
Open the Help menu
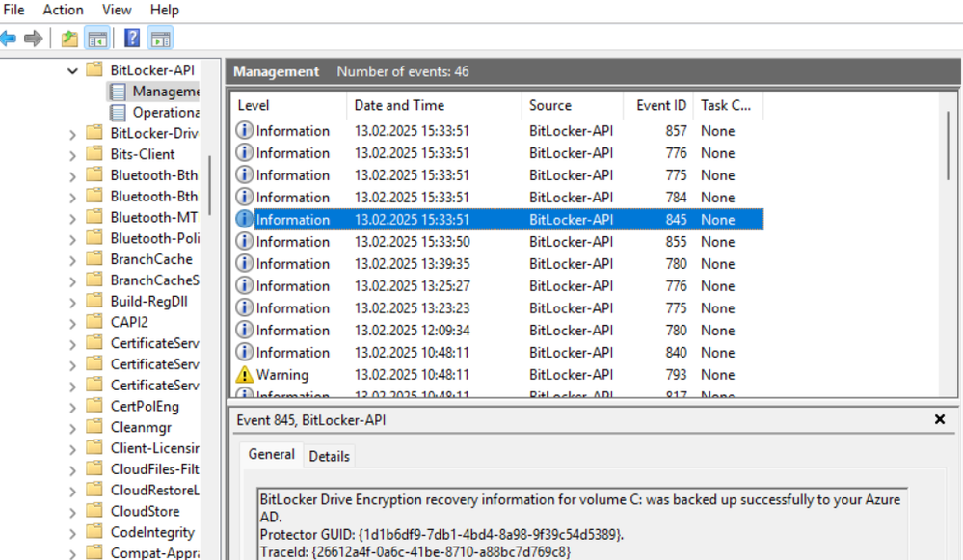(x=165, y=10)
